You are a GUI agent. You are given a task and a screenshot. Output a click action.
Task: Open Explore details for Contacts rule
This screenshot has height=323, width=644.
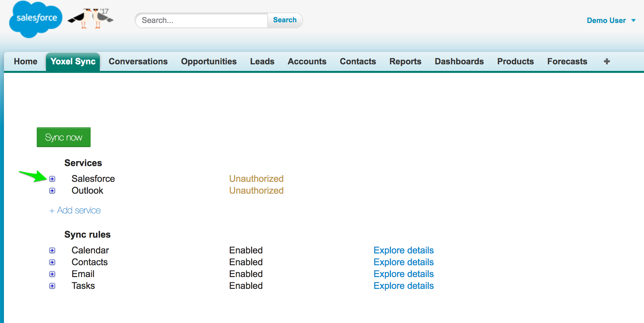[x=404, y=262]
